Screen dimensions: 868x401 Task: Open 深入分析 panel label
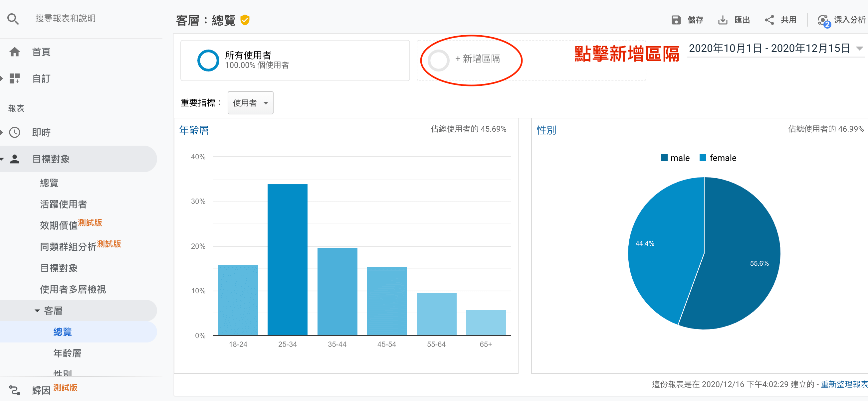pos(850,20)
